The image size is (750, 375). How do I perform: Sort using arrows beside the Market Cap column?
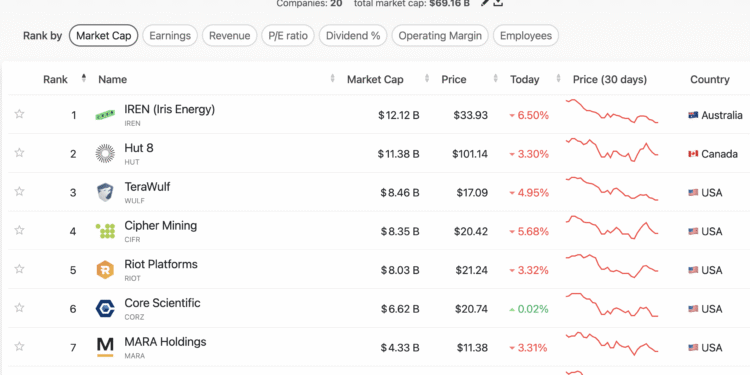[427, 78]
